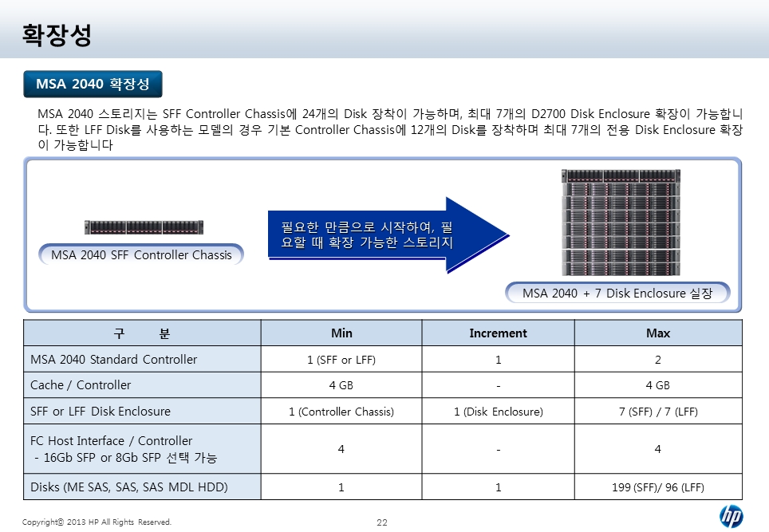Viewport: 769px width, 532px height.
Task: Select the '1 (SFF or LFF)' cell
Action: click(x=341, y=360)
